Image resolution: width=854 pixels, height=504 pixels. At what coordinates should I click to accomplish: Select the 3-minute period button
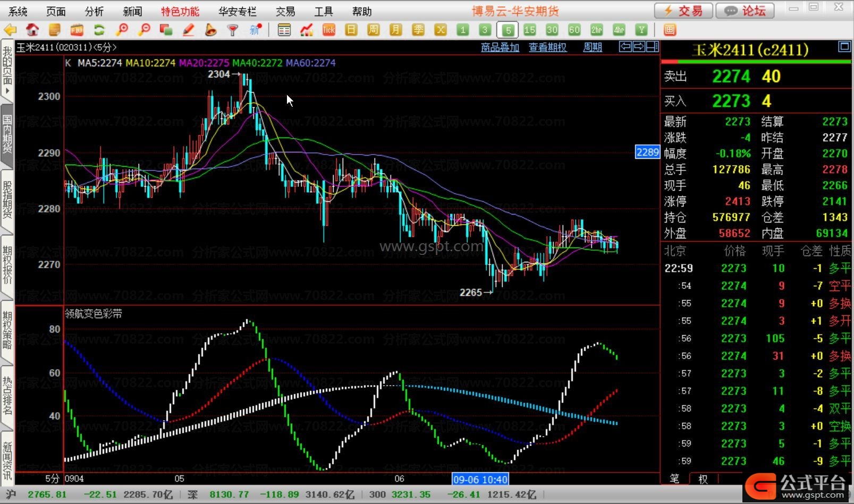pos(485,30)
